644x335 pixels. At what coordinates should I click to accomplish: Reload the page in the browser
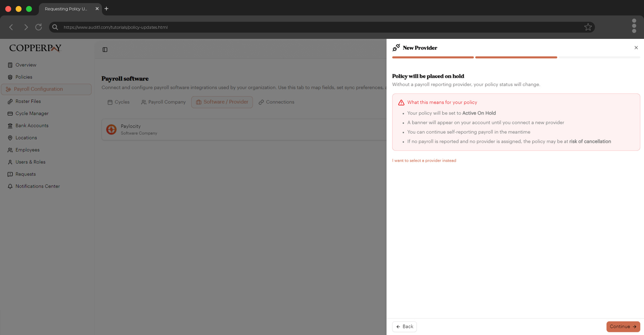coord(39,27)
